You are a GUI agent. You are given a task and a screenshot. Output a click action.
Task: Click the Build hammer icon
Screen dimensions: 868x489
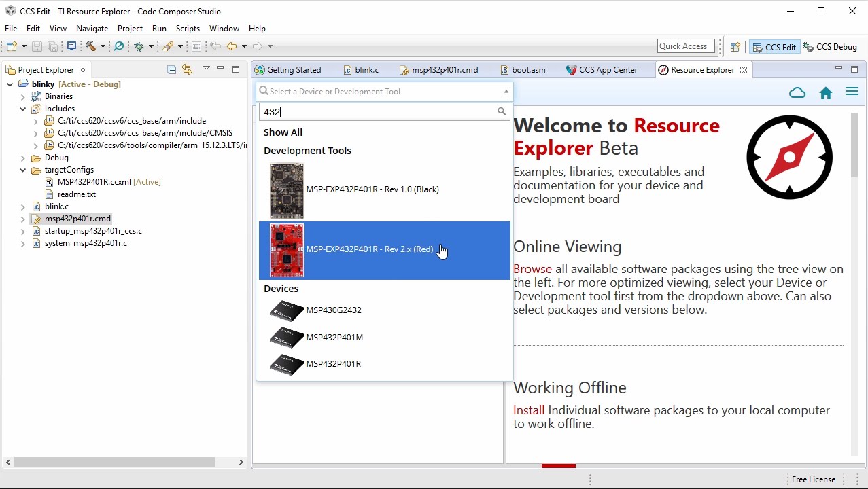90,46
